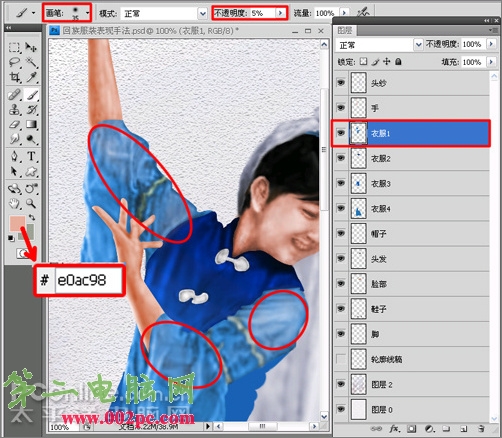
Task: Select the Hand tool
Action: pos(14,203)
